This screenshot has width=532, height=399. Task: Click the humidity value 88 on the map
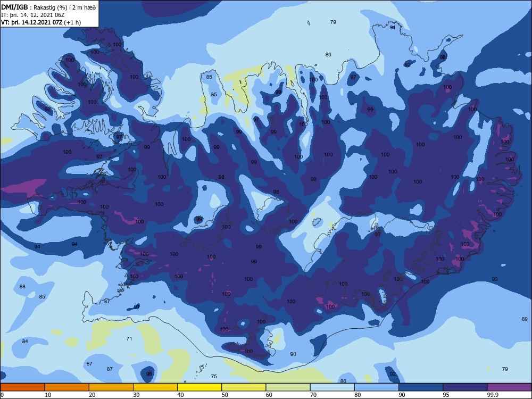(x=22, y=286)
